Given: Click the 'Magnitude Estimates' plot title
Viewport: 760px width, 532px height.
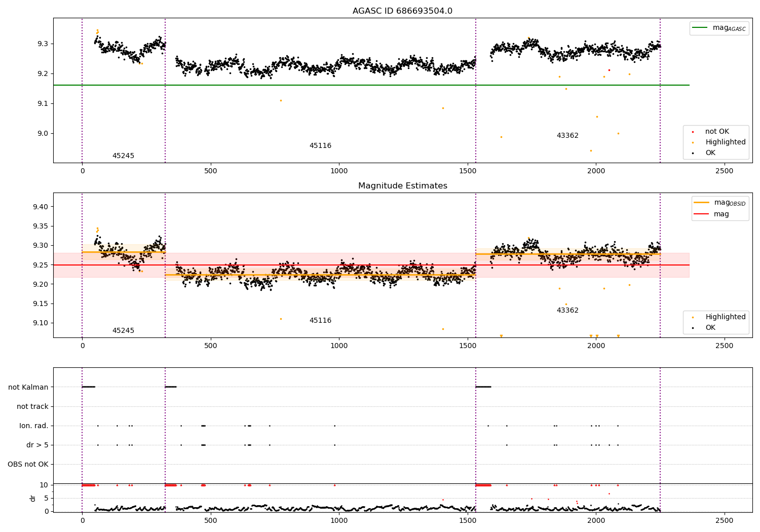Looking at the screenshot, I should point(402,186).
